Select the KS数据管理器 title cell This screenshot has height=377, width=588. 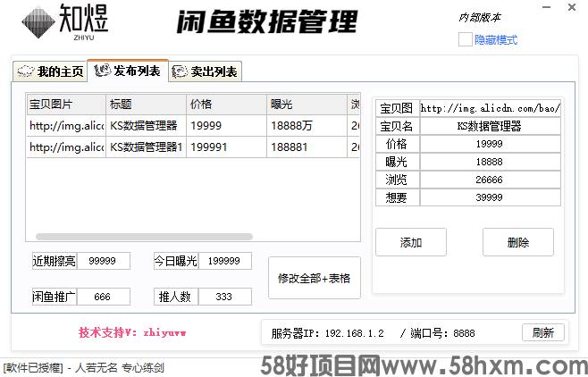147,126
